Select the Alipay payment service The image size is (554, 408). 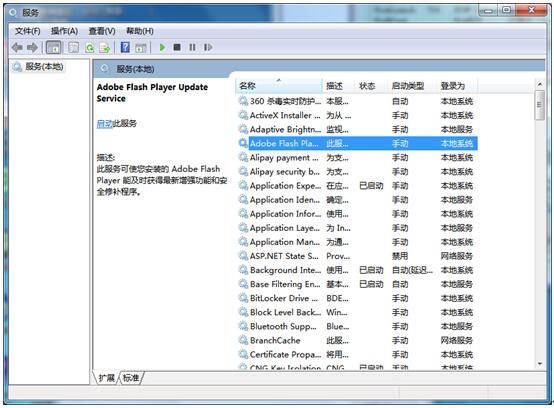point(357,158)
